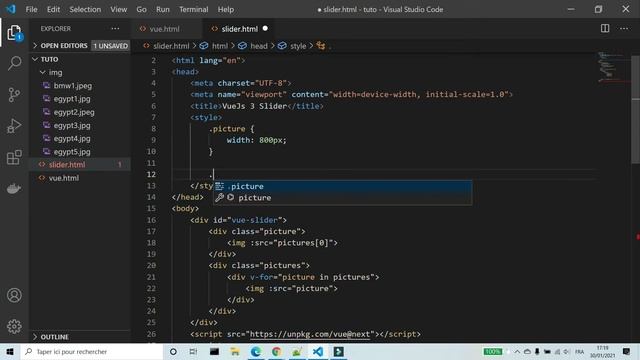Click the head breadcrumb segment
Image resolution: width=640 pixels, height=360 pixels.
(x=259, y=46)
